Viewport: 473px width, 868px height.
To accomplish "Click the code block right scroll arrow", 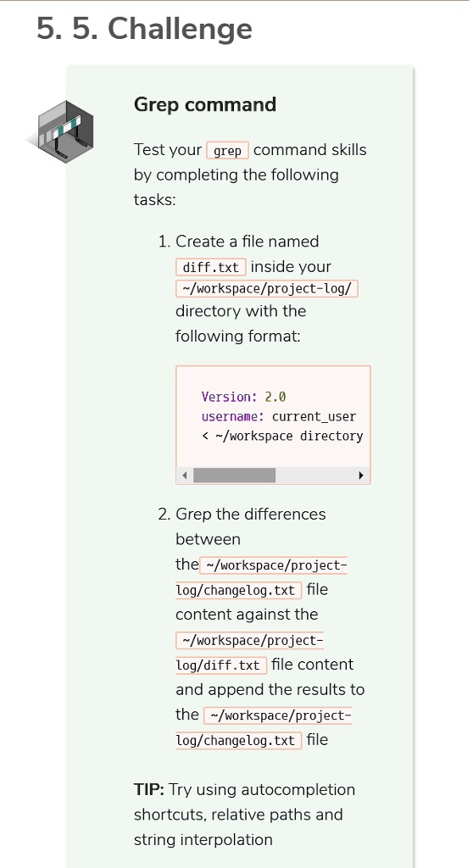I will tap(361, 475).
